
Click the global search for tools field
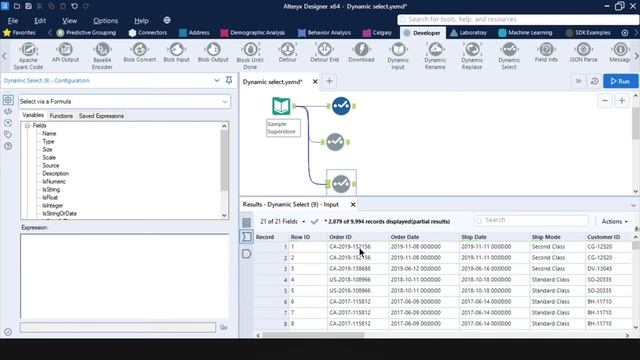pyautogui.click(x=518, y=20)
